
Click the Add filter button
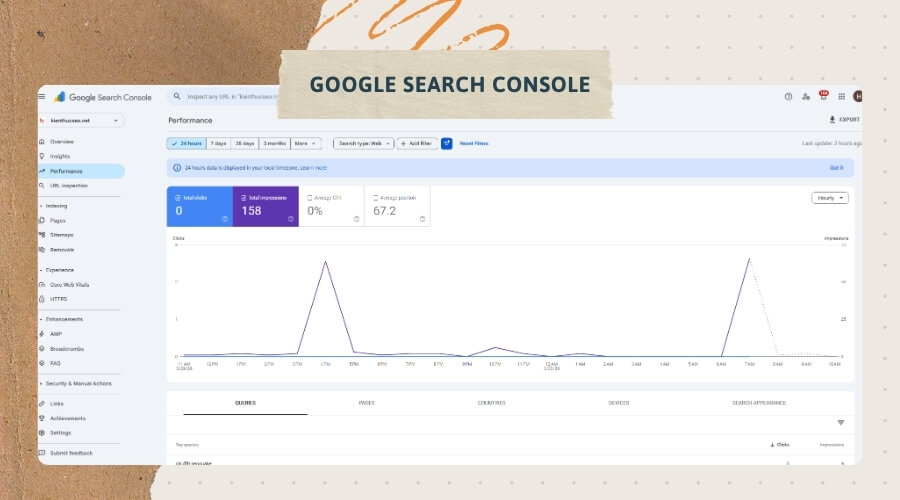click(x=417, y=144)
